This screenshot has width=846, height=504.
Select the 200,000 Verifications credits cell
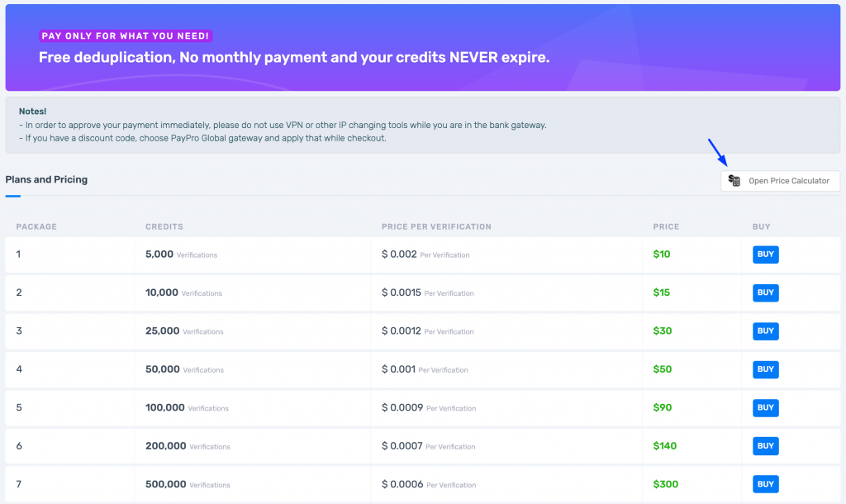188,446
